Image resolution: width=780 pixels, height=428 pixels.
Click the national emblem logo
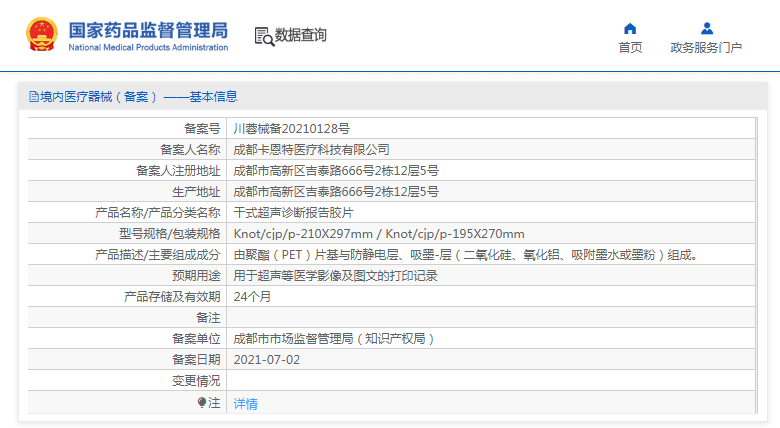point(42,34)
